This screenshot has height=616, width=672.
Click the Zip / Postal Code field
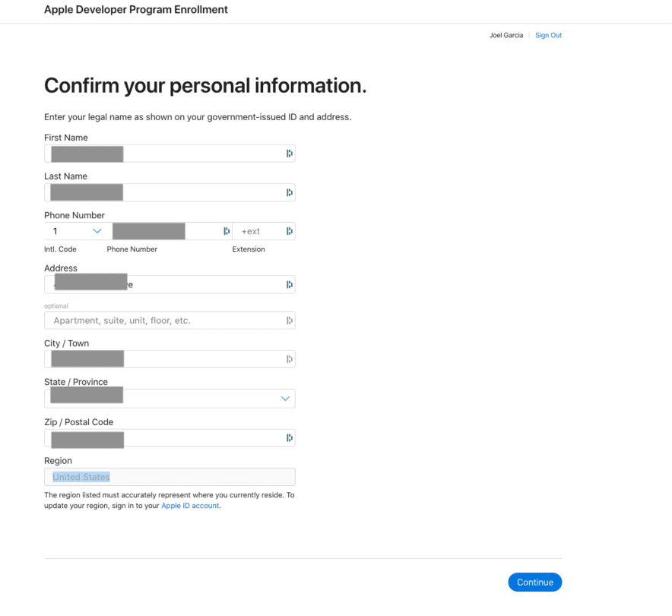[170, 438]
